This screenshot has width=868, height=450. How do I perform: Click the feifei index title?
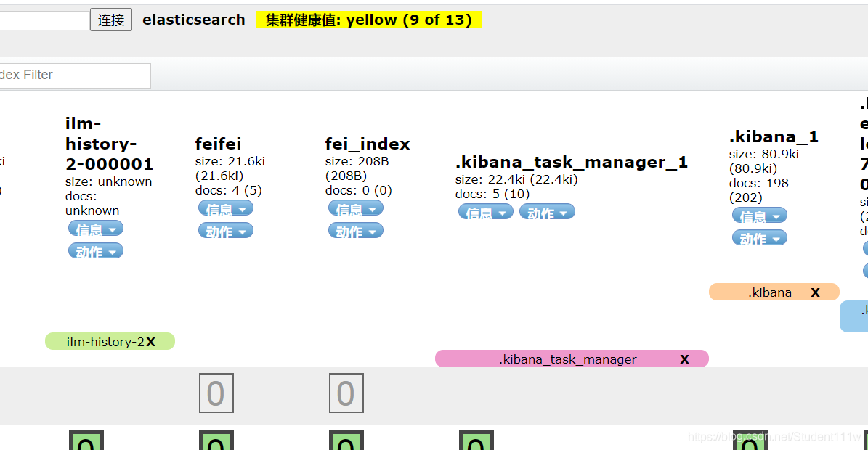[218, 144]
